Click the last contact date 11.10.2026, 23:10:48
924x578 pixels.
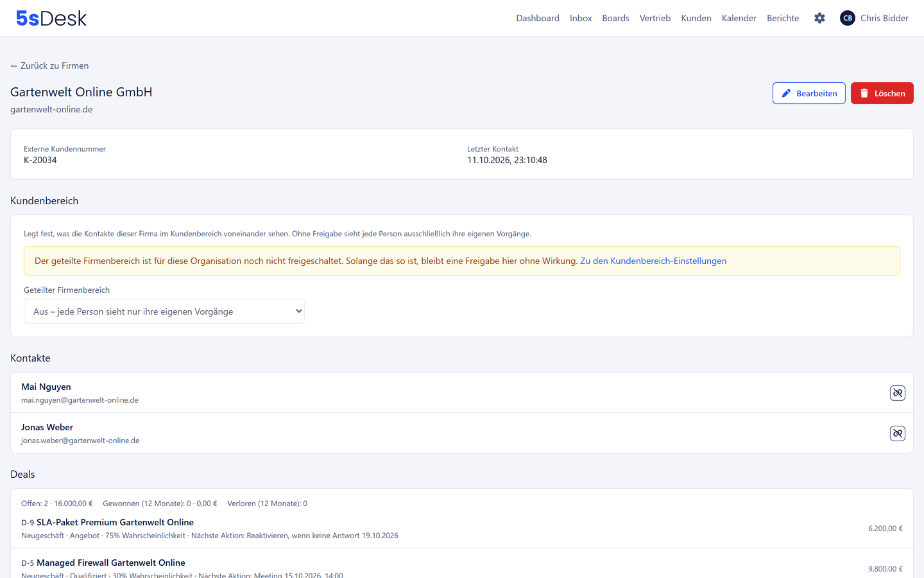(507, 160)
